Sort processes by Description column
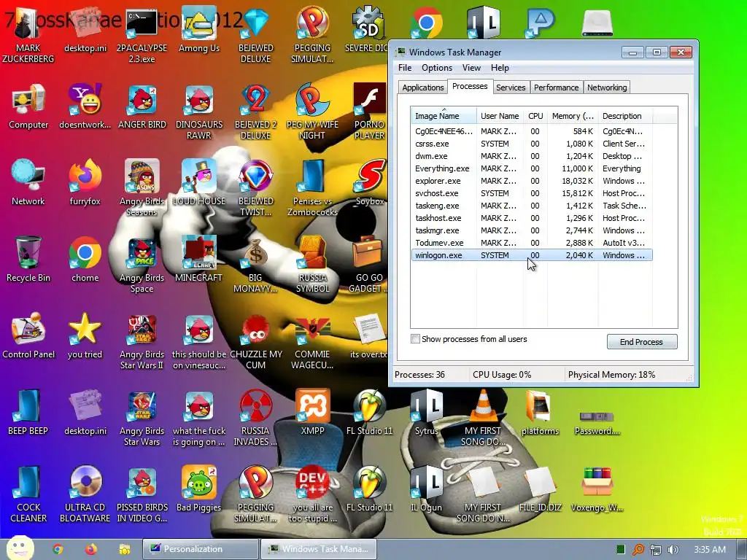The height and width of the screenshot is (560, 747). click(x=625, y=116)
